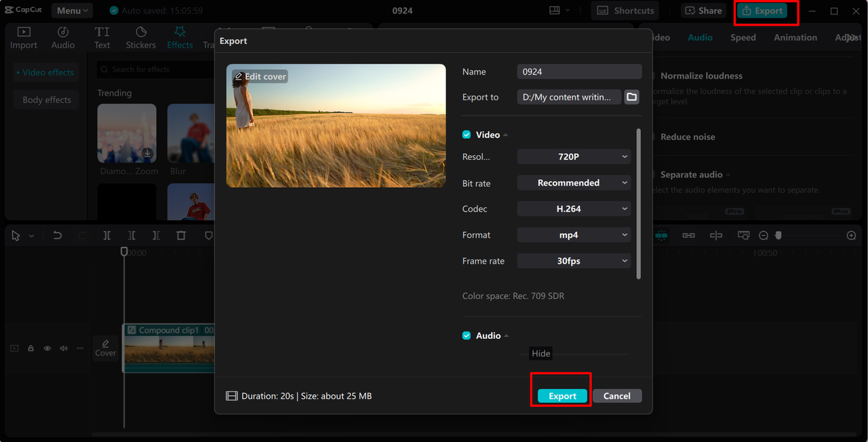The image size is (868, 442).
Task: Adjust the timeline zoom slider handle
Action: (x=779, y=235)
